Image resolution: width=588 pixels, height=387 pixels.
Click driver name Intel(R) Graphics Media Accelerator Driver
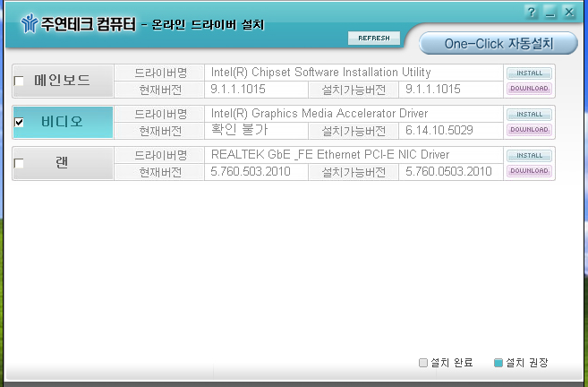click(320, 114)
